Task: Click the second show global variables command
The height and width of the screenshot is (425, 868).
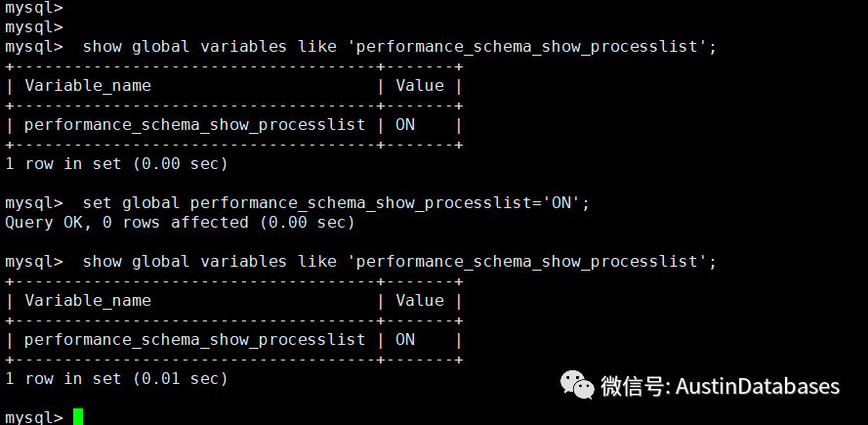Action: click(399, 262)
